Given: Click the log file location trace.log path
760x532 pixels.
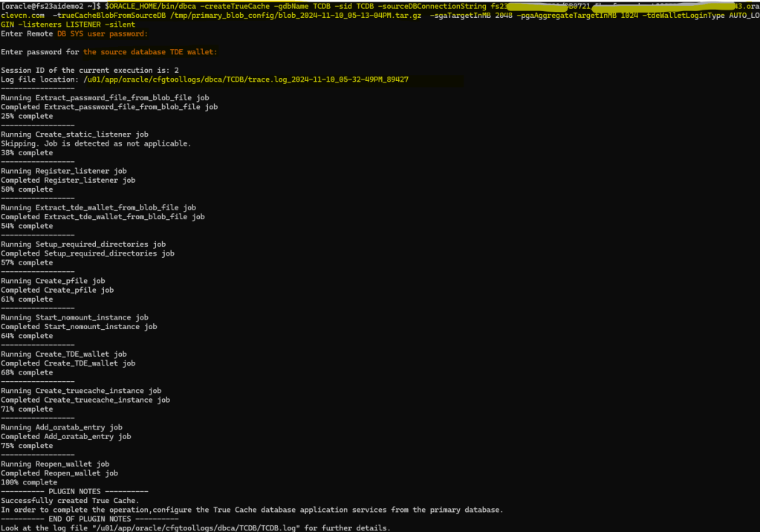Looking at the screenshot, I should (x=245, y=79).
